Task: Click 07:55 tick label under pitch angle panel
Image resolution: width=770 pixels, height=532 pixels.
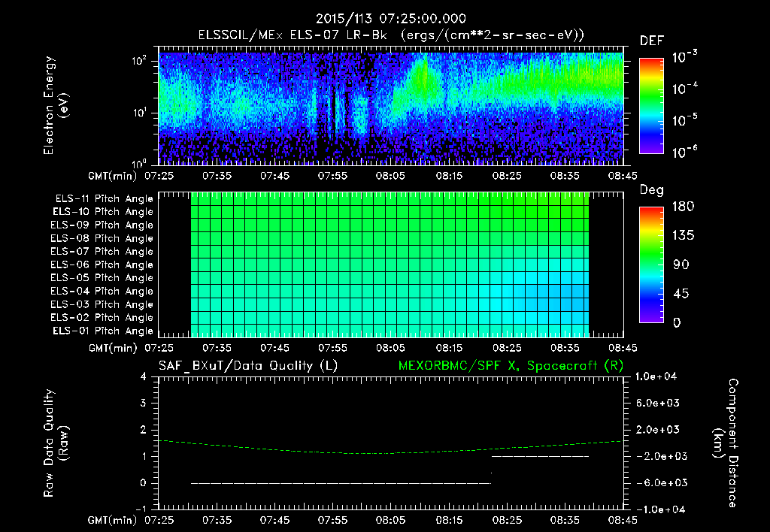Action: (332, 348)
